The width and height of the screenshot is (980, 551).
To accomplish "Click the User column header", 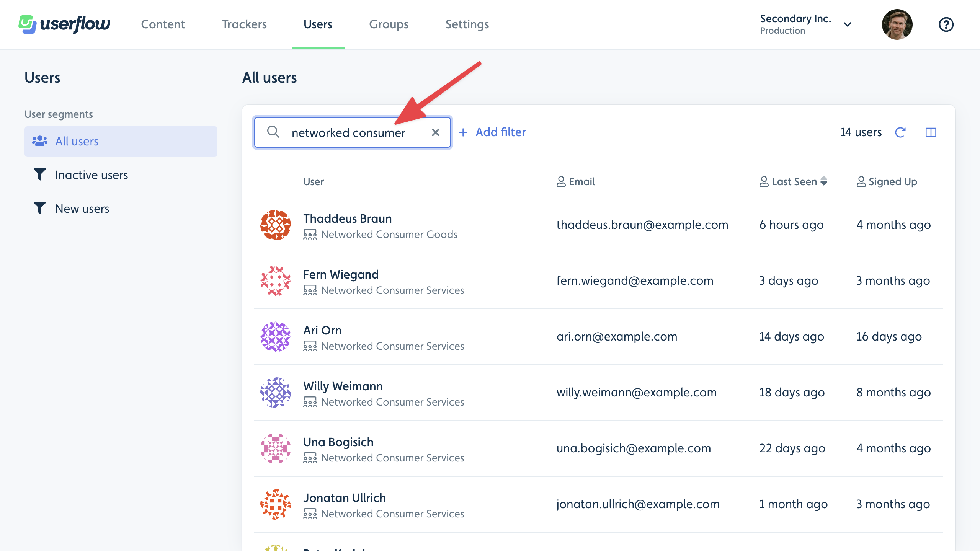I will [x=314, y=181].
